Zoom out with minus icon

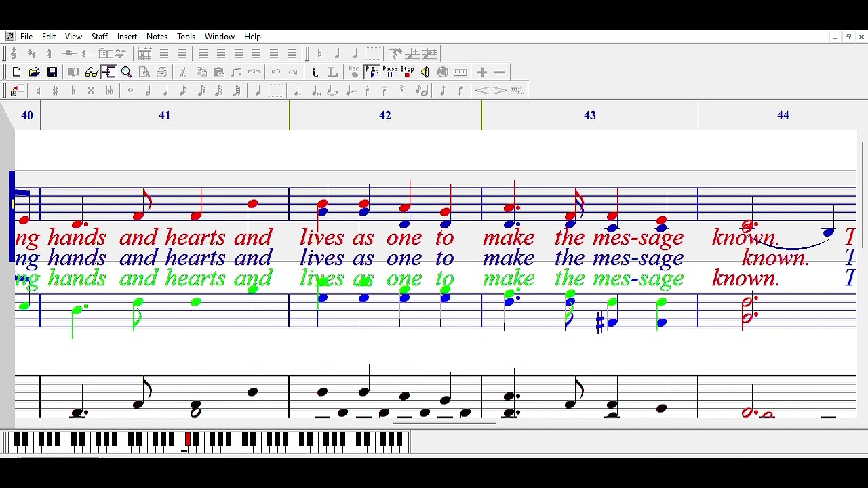point(500,72)
